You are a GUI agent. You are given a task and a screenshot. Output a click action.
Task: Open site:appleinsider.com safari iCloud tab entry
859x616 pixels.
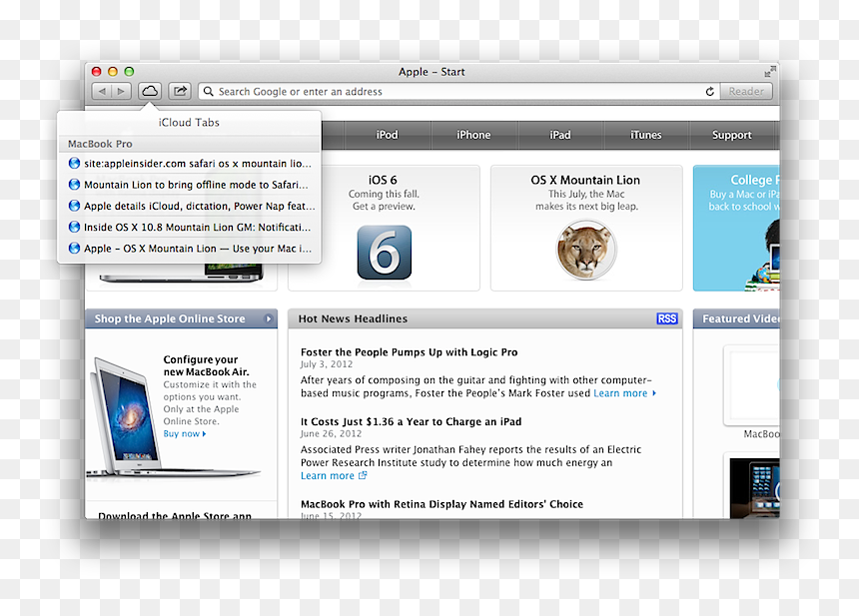click(190, 163)
